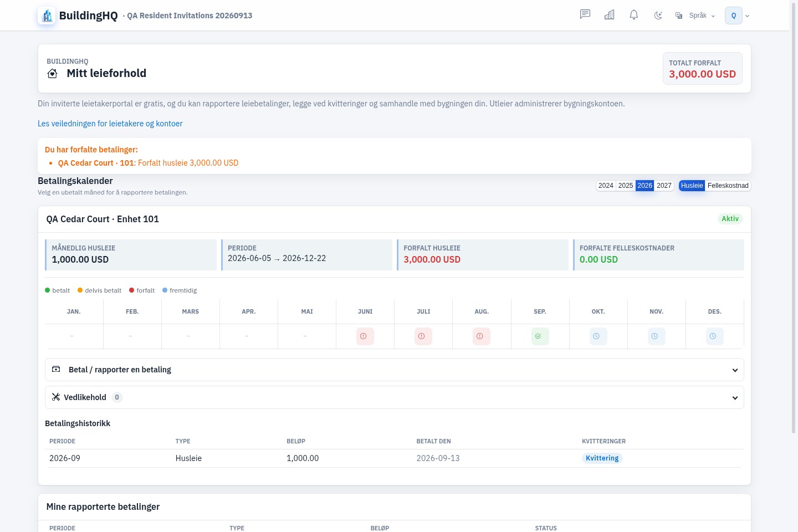
Task: Open the Kvittering receipt link
Action: tap(602, 458)
